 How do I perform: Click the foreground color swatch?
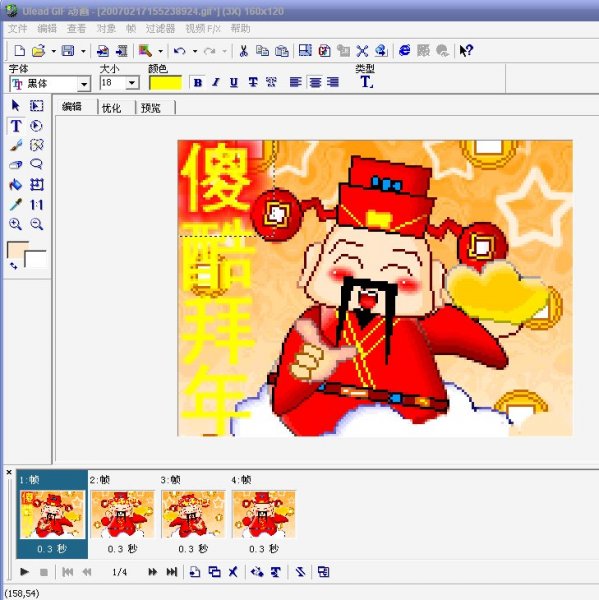pos(17,249)
